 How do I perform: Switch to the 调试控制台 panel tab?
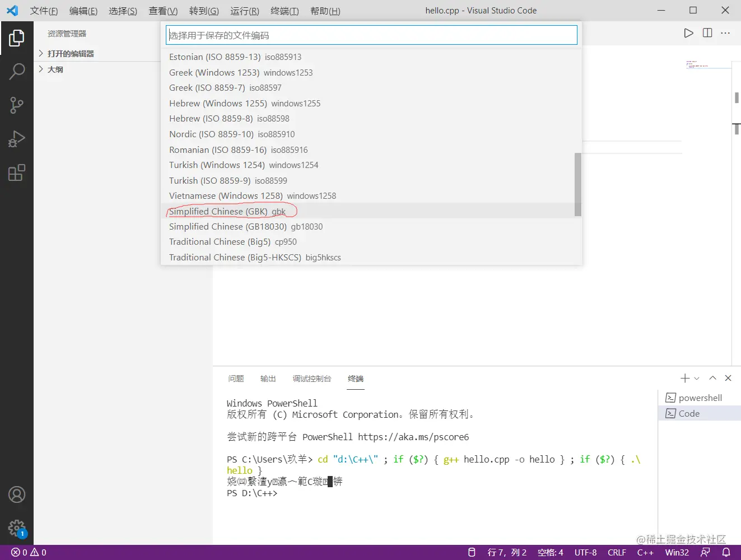[312, 379]
